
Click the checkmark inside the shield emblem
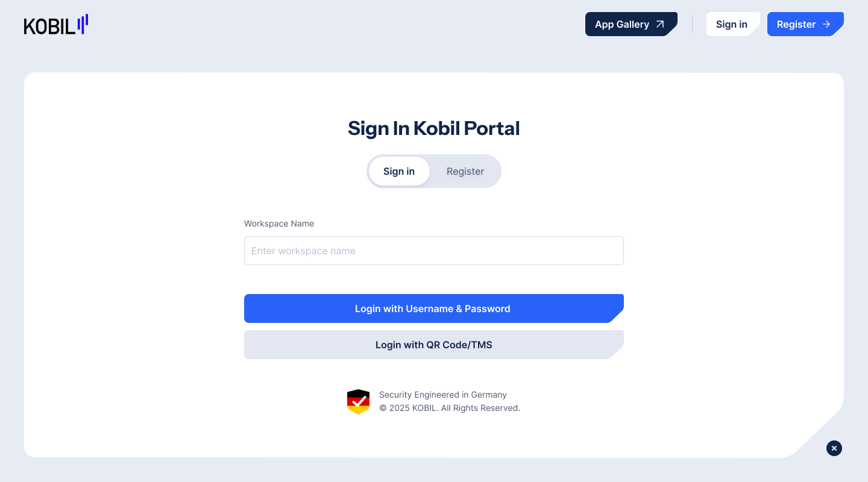click(x=359, y=401)
